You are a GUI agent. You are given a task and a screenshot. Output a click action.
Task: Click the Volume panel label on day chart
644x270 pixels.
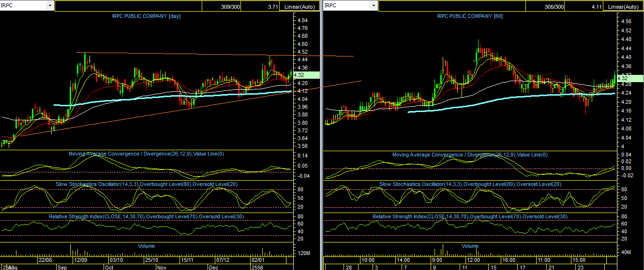146,246
